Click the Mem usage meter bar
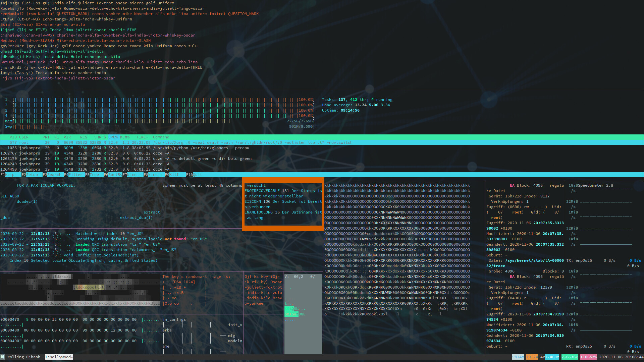644x362 pixels. click(160, 121)
